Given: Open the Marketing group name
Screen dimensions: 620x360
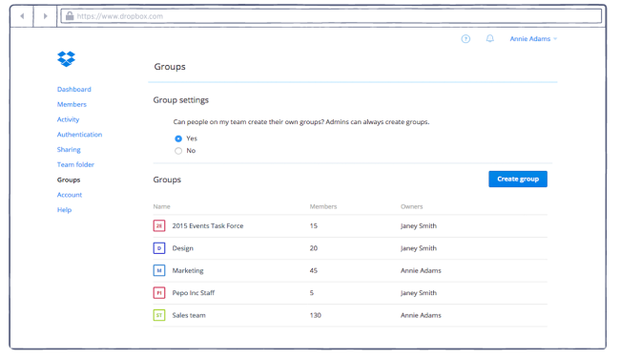Looking at the screenshot, I should coord(188,271).
